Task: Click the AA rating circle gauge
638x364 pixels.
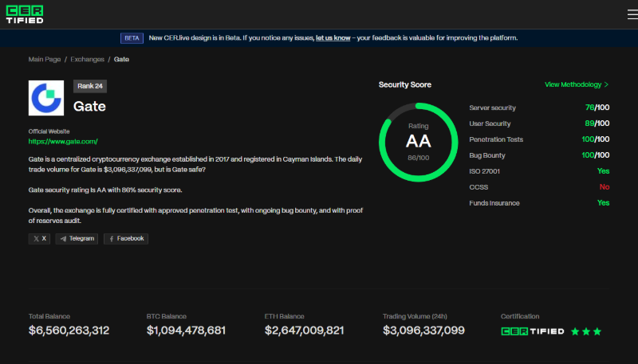Action: (x=418, y=143)
